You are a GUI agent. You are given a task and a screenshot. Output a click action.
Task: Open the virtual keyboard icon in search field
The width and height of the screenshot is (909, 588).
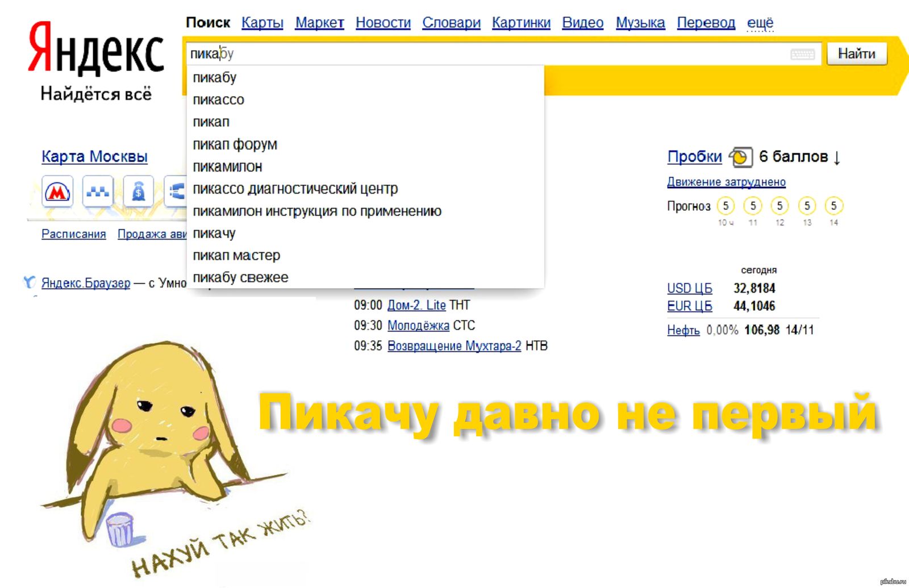pyautogui.click(x=802, y=54)
